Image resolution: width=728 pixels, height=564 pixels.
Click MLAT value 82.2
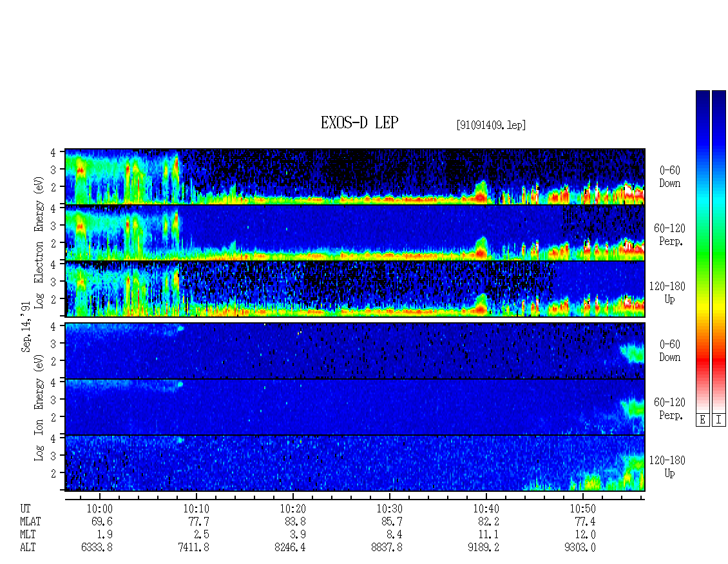[x=488, y=521]
